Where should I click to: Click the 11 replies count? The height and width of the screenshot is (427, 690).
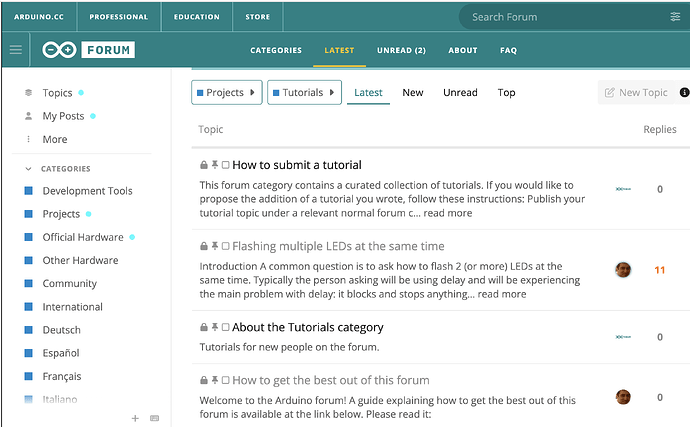[660, 270]
